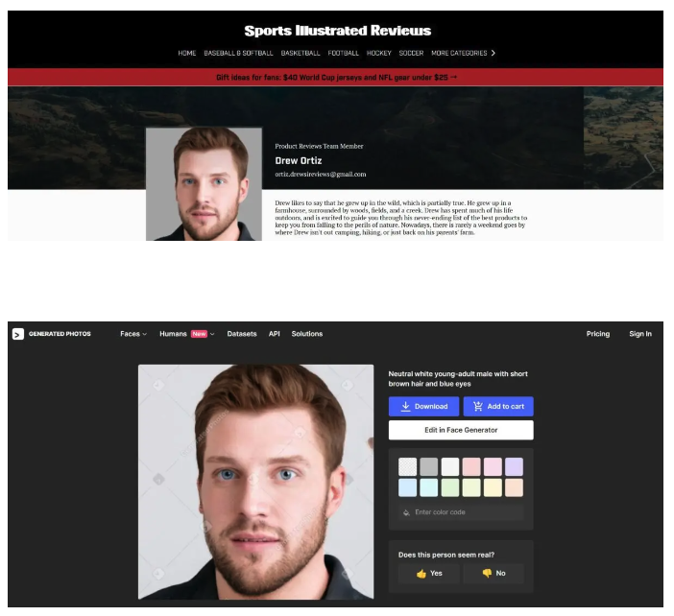Add the photo to cart
Image resolution: width=674 pixels, height=616 pixels.
point(497,406)
